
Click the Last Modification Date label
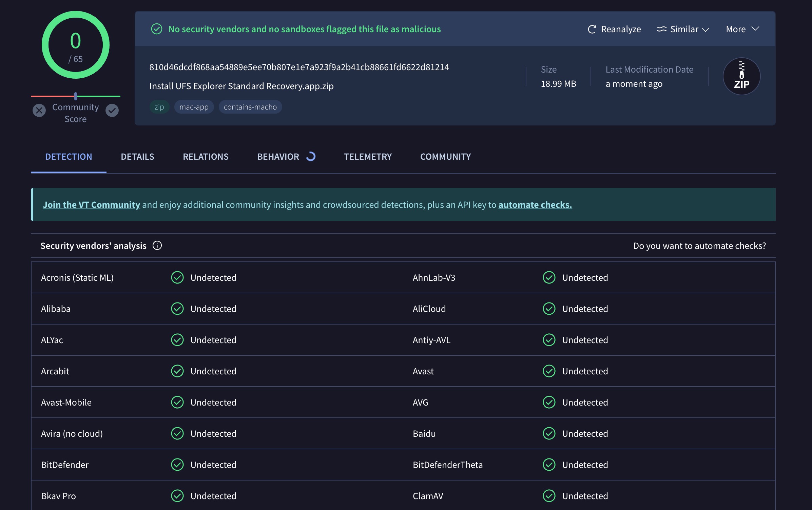[x=649, y=69]
